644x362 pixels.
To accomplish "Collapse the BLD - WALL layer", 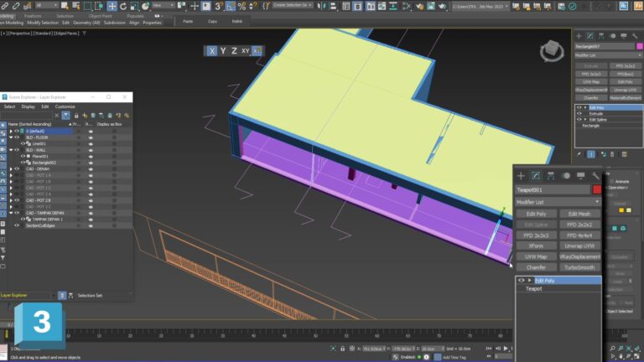I will point(11,150).
